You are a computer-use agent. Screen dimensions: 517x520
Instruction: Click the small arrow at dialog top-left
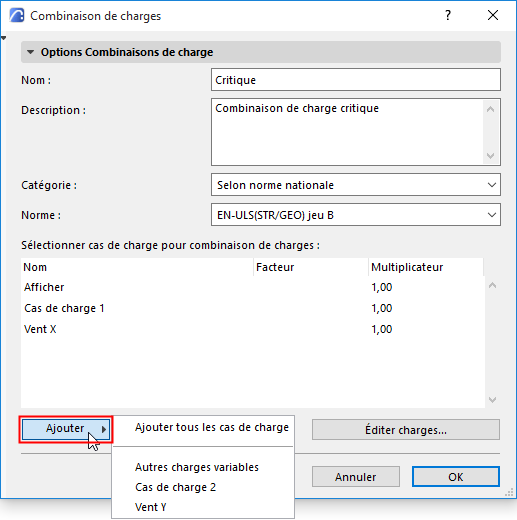(x=3, y=38)
